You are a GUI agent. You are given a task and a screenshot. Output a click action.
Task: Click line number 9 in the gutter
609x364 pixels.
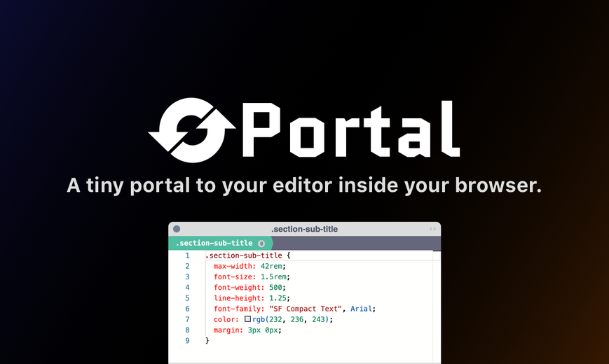pos(187,341)
